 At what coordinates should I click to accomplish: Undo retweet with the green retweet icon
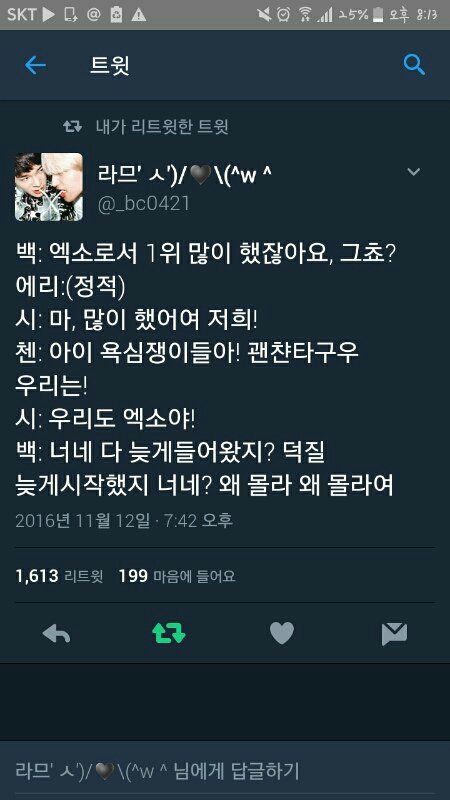pos(169,633)
